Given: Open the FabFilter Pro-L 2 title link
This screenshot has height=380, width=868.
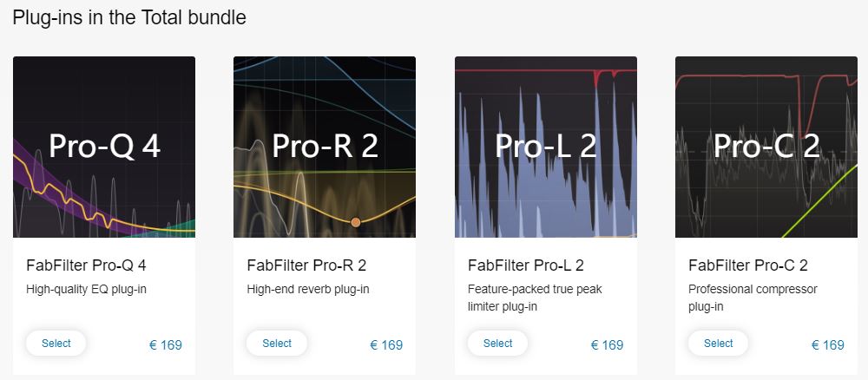Looking at the screenshot, I should (526, 265).
